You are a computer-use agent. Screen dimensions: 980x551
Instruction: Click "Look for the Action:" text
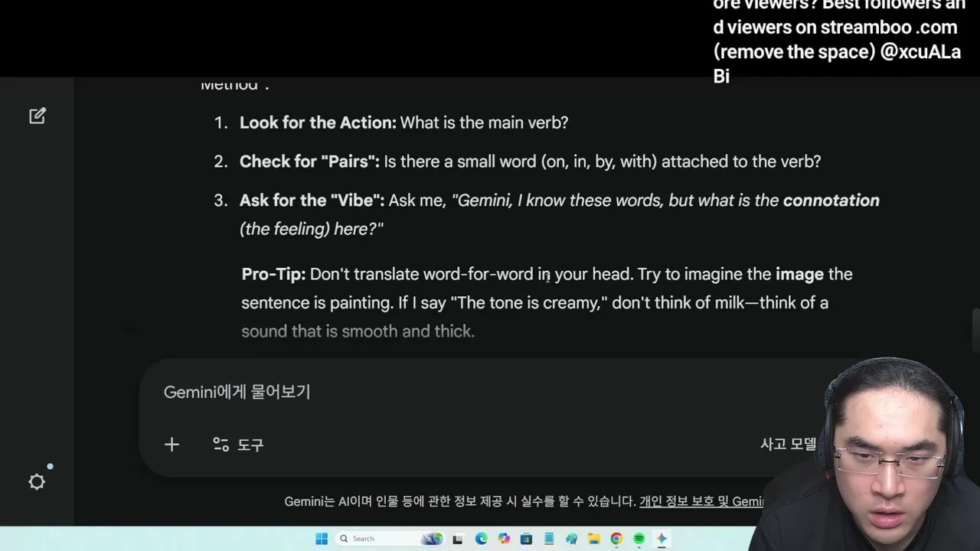click(x=318, y=122)
